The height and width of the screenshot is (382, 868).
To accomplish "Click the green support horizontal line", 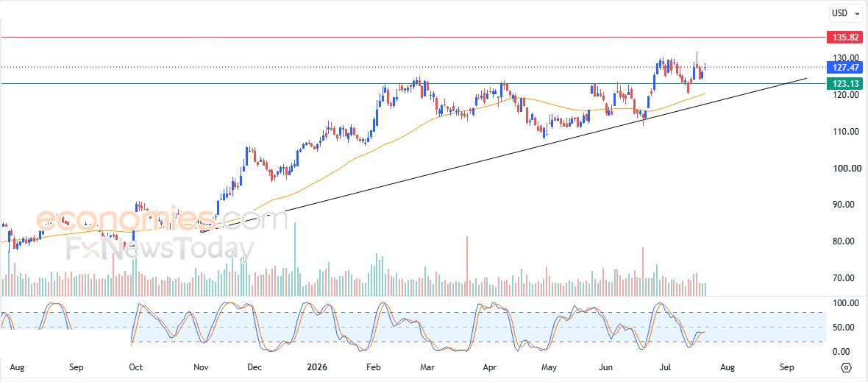I will [388, 84].
